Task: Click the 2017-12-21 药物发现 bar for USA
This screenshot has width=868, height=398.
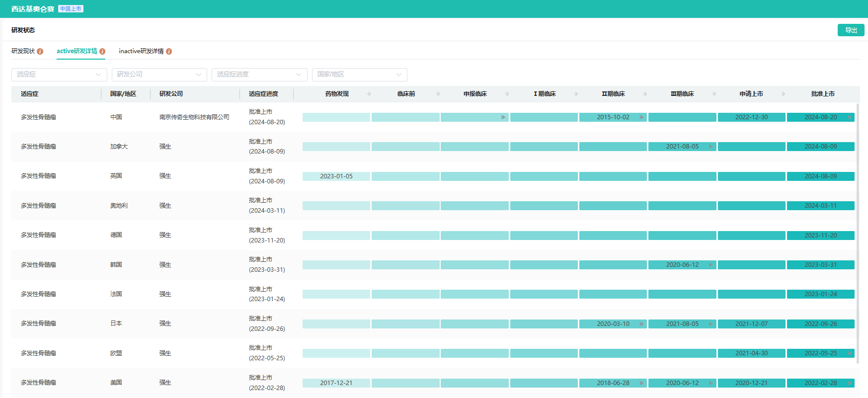Action: coord(336,383)
